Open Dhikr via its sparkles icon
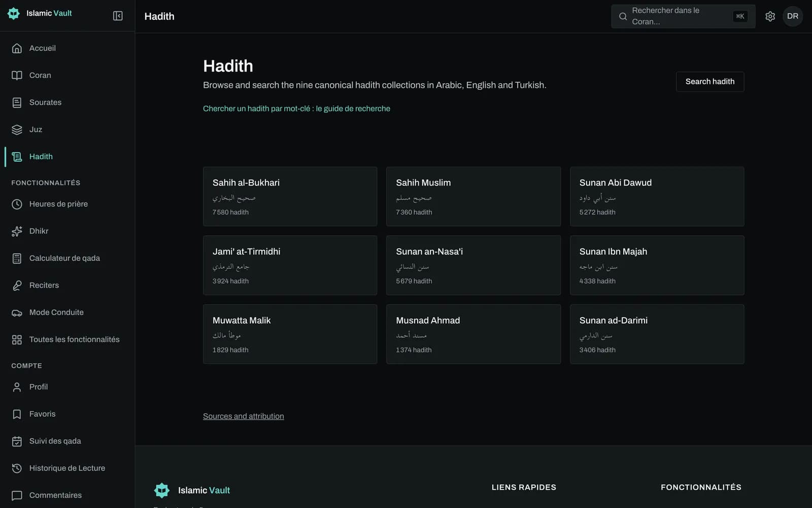This screenshot has width=812, height=508. click(x=17, y=231)
